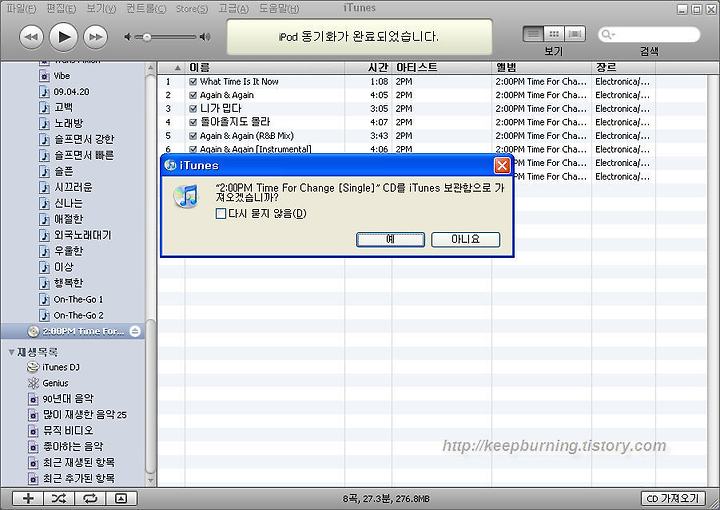Uncheck Again & Again [Instrumental] checkbox
The height and width of the screenshot is (510, 720).
193,149
